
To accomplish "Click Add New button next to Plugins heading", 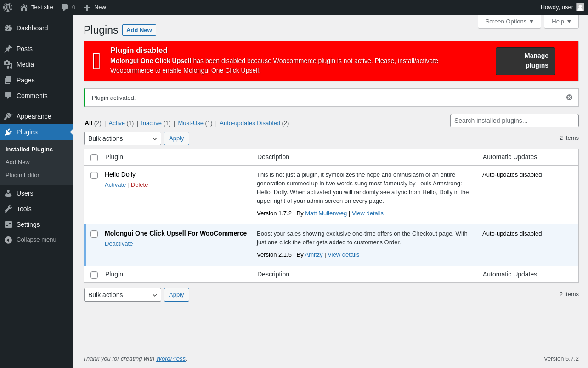I will (x=139, y=30).
